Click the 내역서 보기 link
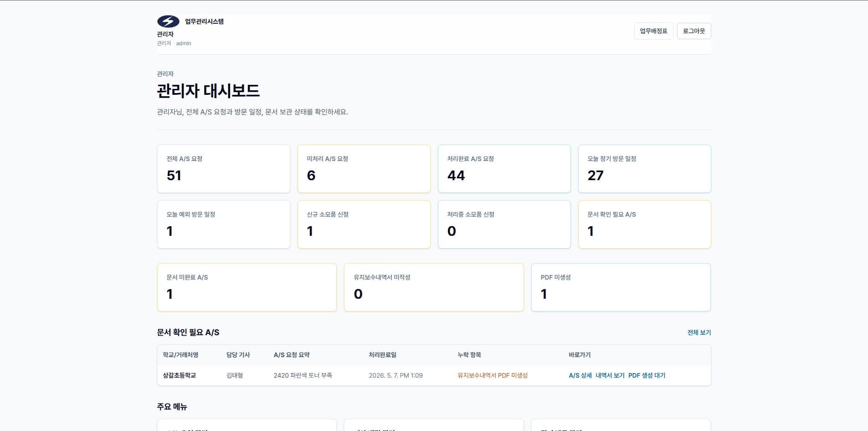The height and width of the screenshot is (431, 868). pyautogui.click(x=610, y=375)
